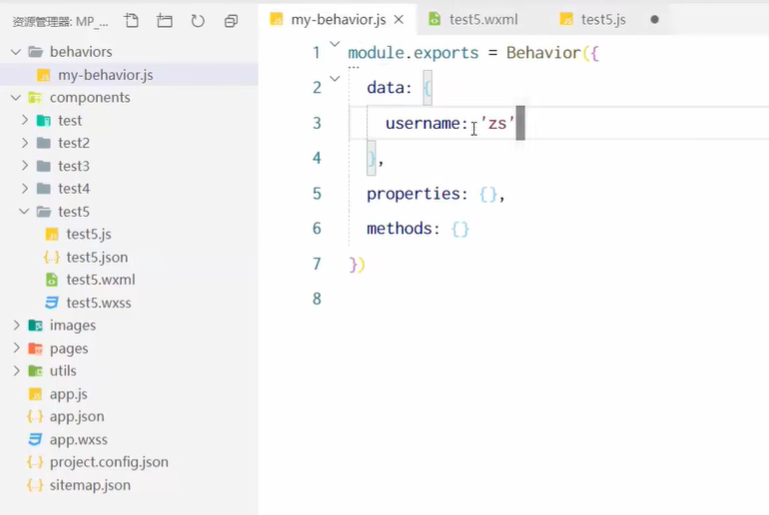Image resolution: width=769 pixels, height=515 pixels.
Task: Click the JS icon beside app.js
Action: [35, 394]
